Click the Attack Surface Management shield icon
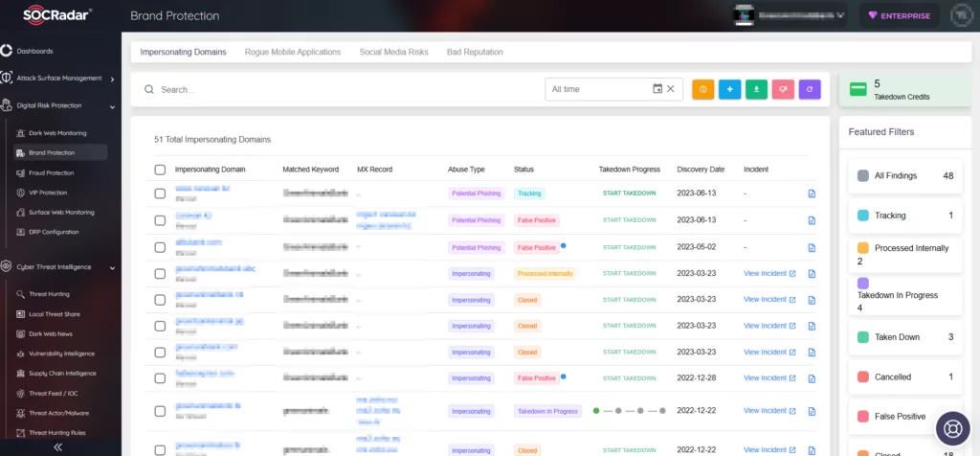The image size is (980, 456). [x=7, y=79]
